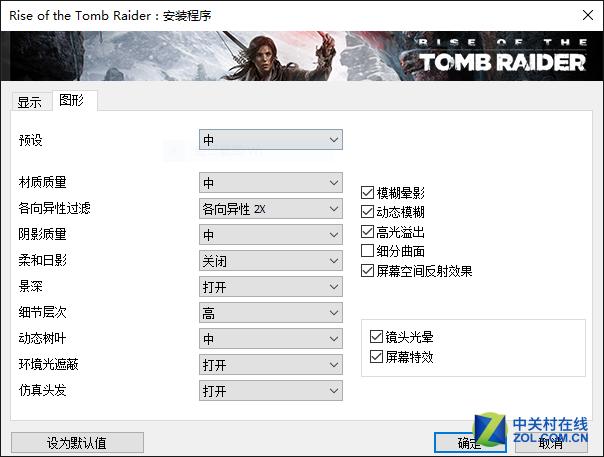Expand the 环境光遮蔽 dropdown

coord(270,365)
